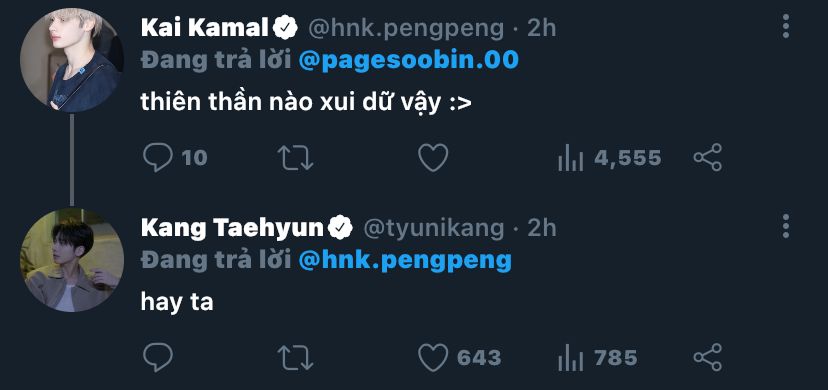The width and height of the screenshot is (828, 390).
Task: Open the @tyunikang handle
Action: tap(434, 229)
